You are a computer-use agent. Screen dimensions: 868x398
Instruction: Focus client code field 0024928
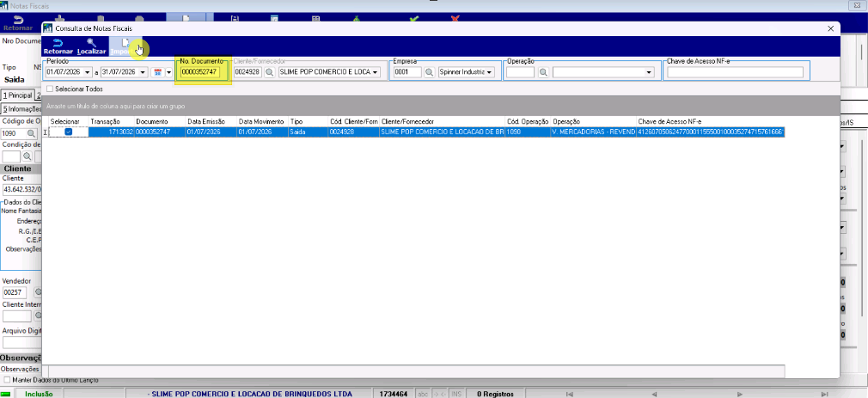pos(248,72)
